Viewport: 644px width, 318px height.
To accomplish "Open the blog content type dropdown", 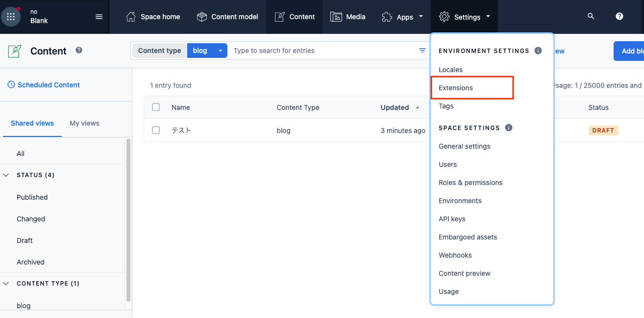I will tap(207, 51).
